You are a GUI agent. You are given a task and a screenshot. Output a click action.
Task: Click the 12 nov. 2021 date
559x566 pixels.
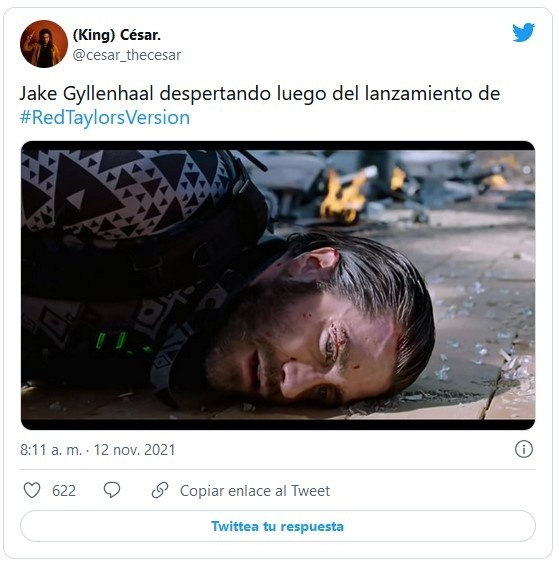click(135, 450)
